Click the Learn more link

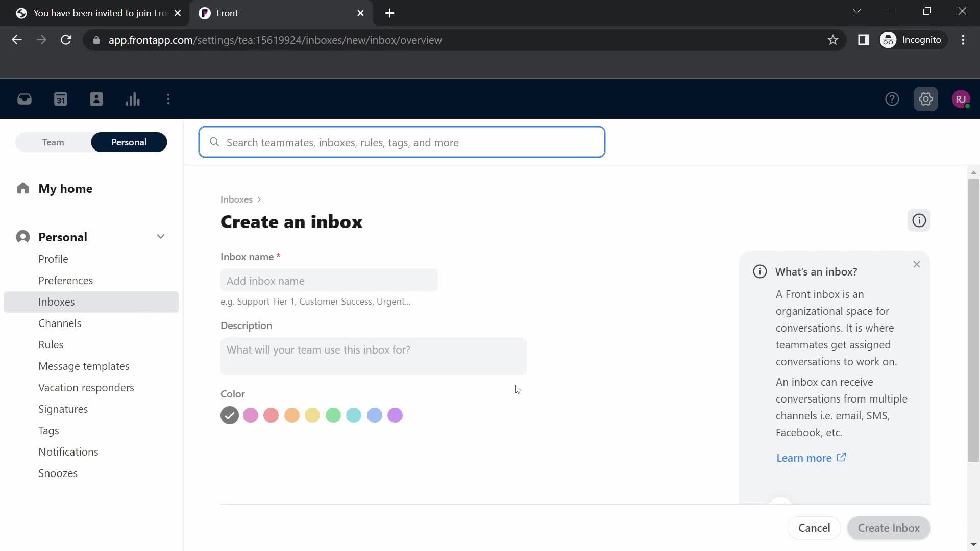[811, 458]
